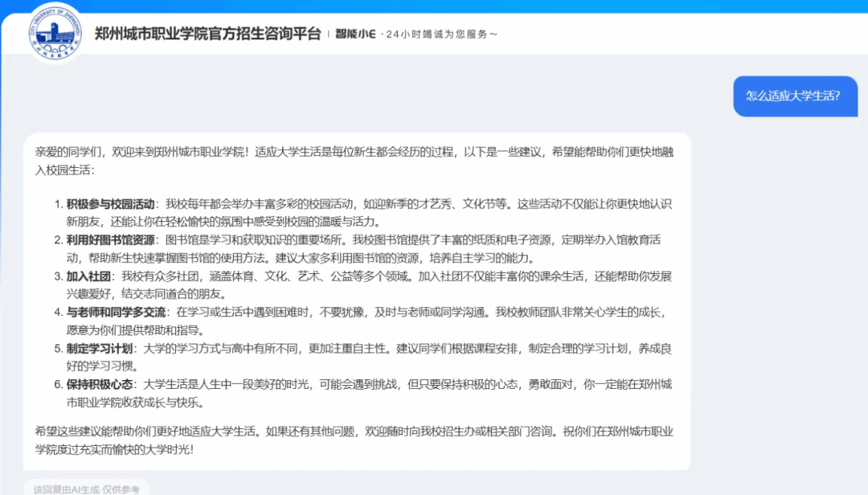
Task: Click the vertical divider before 智能小E
Action: coord(328,34)
